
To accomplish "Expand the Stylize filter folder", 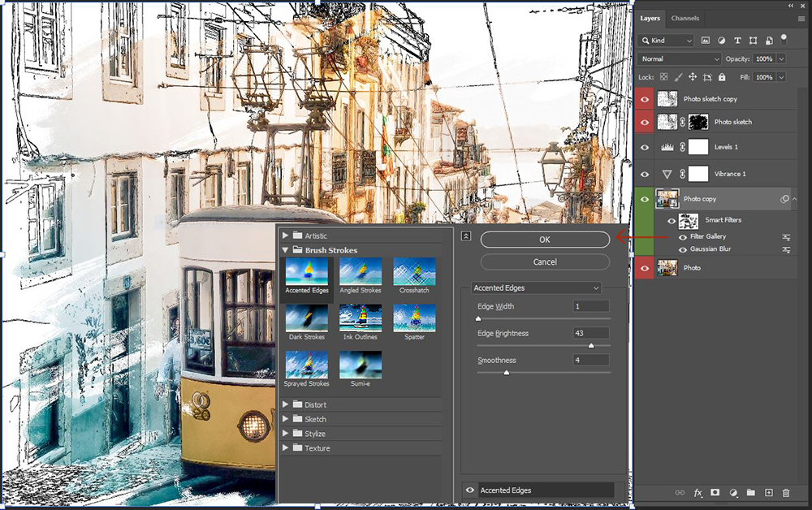I will point(285,434).
